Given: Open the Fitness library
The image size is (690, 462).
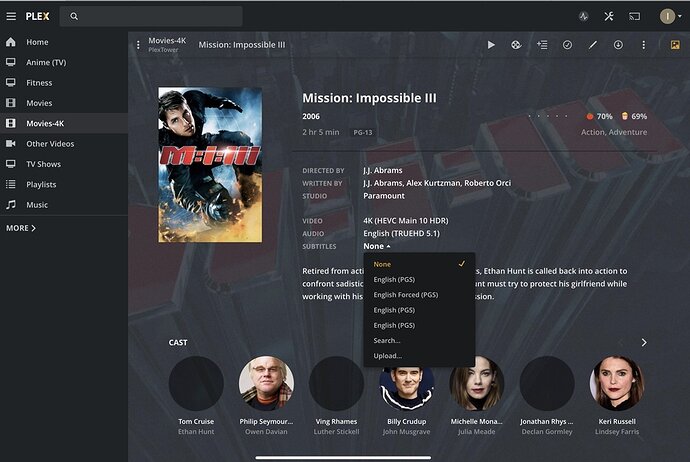Looking at the screenshot, I should click(39, 83).
